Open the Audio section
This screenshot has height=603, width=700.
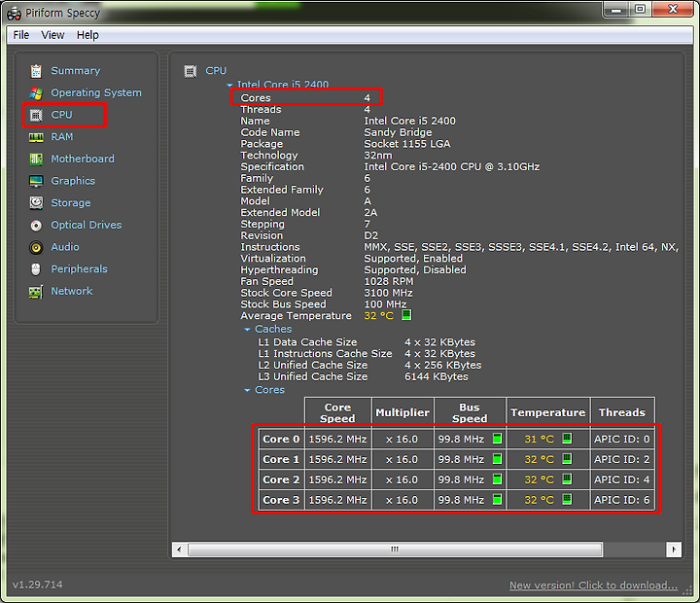pyautogui.click(x=65, y=247)
